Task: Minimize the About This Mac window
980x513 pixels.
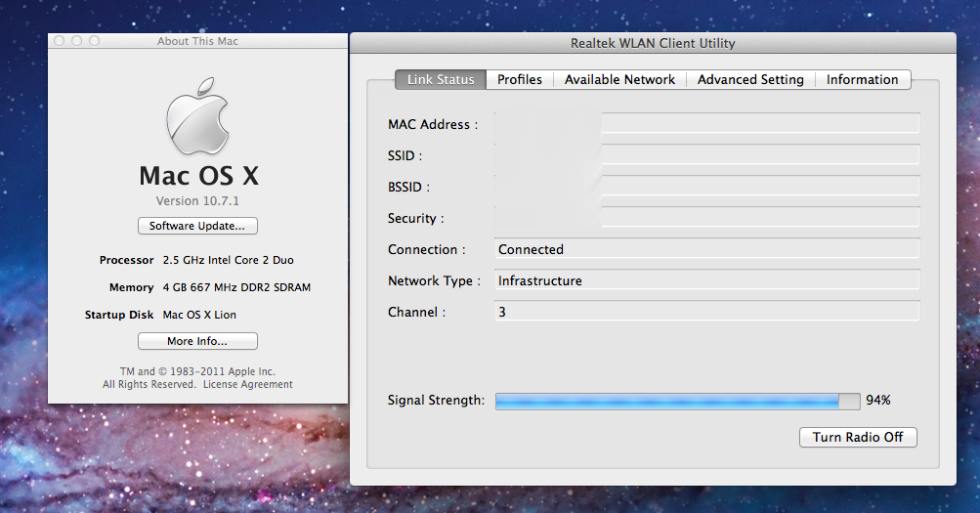Action: click(x=76, y=41)
